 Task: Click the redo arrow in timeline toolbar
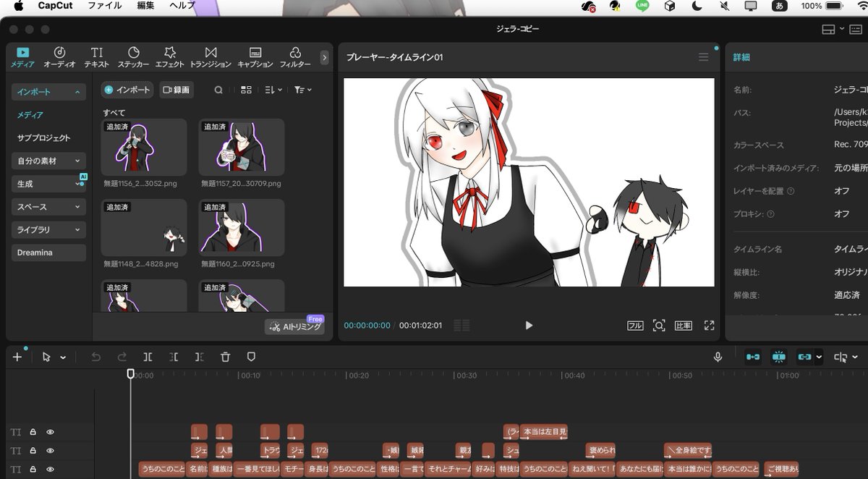pyautogui.click(x=122, y=357)
